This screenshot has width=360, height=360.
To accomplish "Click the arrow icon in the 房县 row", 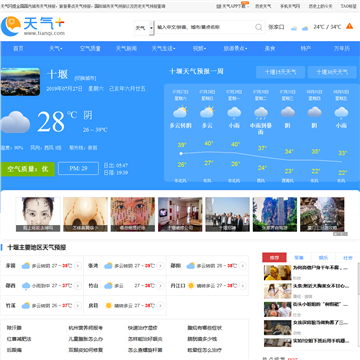I will pos(160,305).
